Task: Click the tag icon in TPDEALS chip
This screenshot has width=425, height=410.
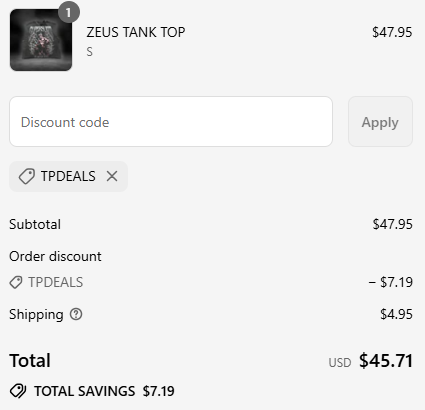Action: click(27, 176)
